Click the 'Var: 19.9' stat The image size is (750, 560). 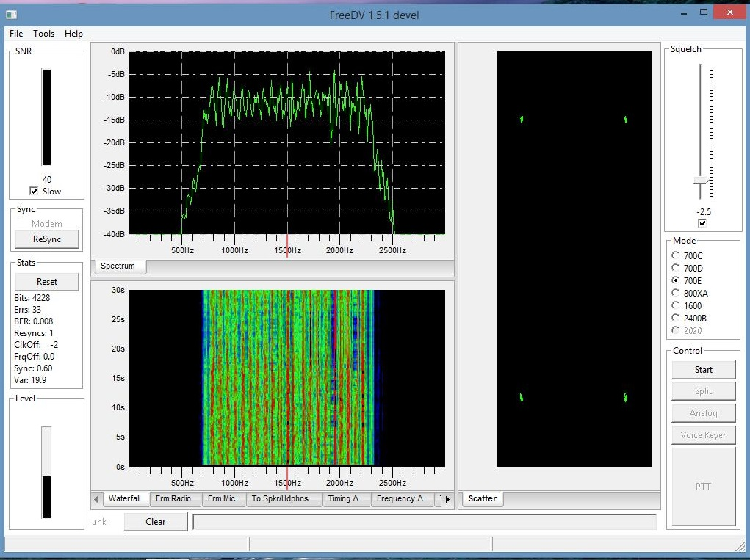tap(30, 380)
